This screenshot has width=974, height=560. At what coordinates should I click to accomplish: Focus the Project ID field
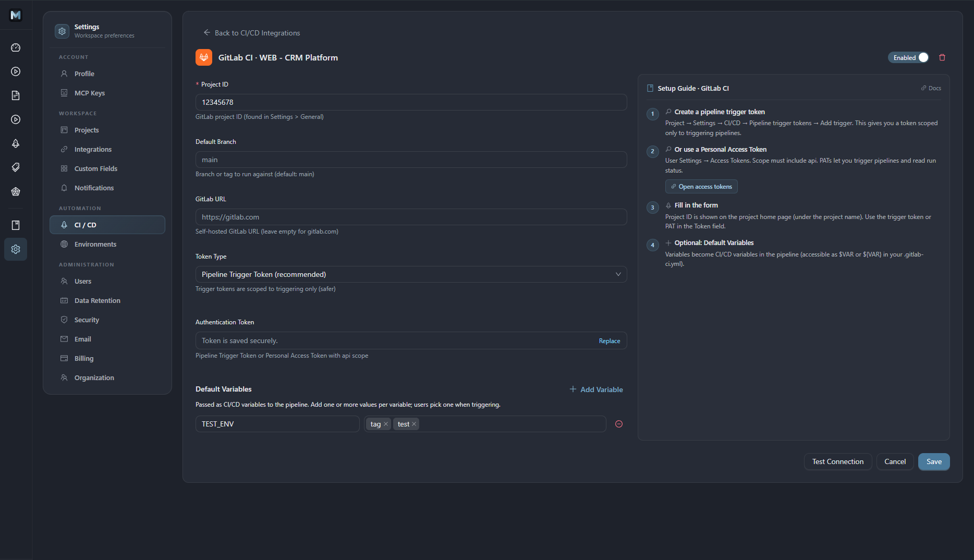[x=411, y=102]
